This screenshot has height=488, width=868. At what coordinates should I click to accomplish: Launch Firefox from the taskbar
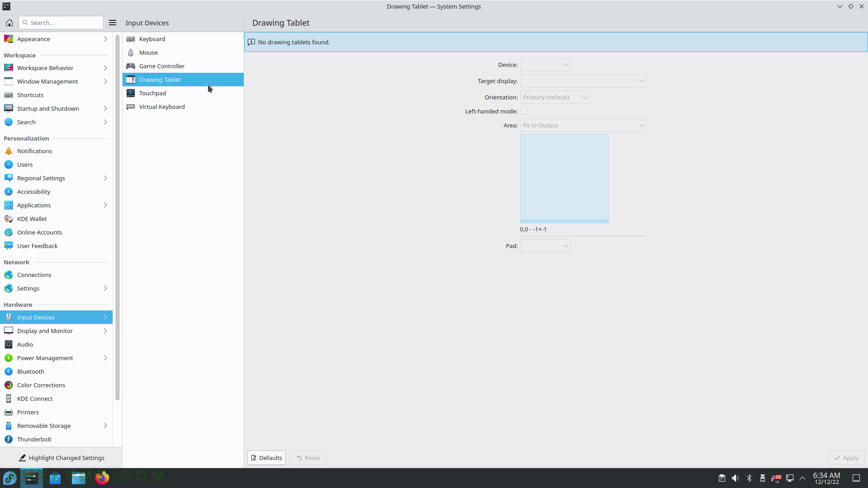pos(102,478)
